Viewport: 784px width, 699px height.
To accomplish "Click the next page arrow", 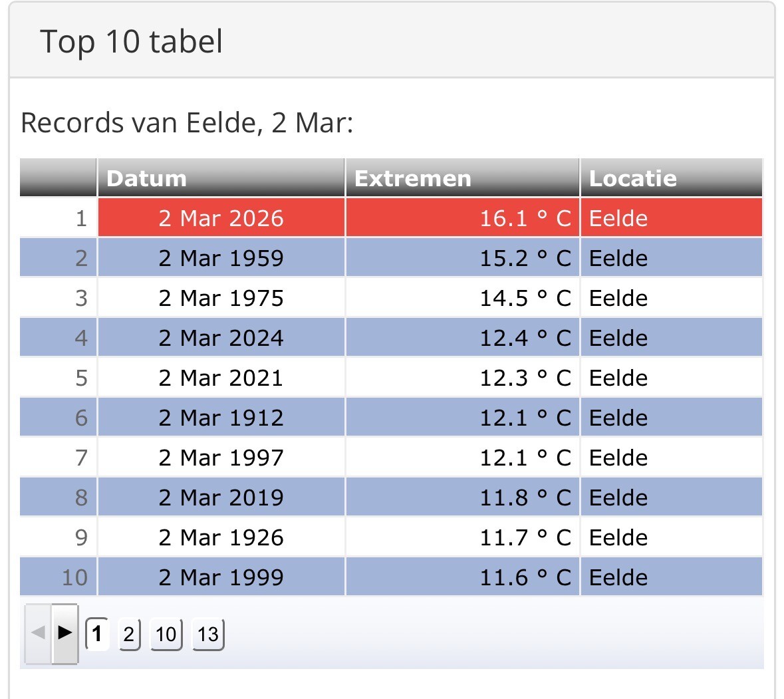I will pyautogui.click(x=65, y=632).
